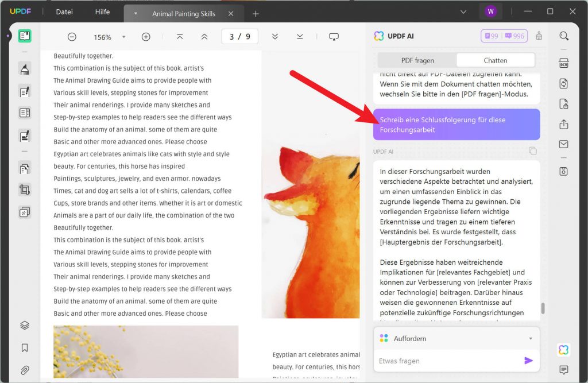Open the Reader mode icon in left sidebar
The width and height of the screenshot is (588, 383).
(25, 36)
